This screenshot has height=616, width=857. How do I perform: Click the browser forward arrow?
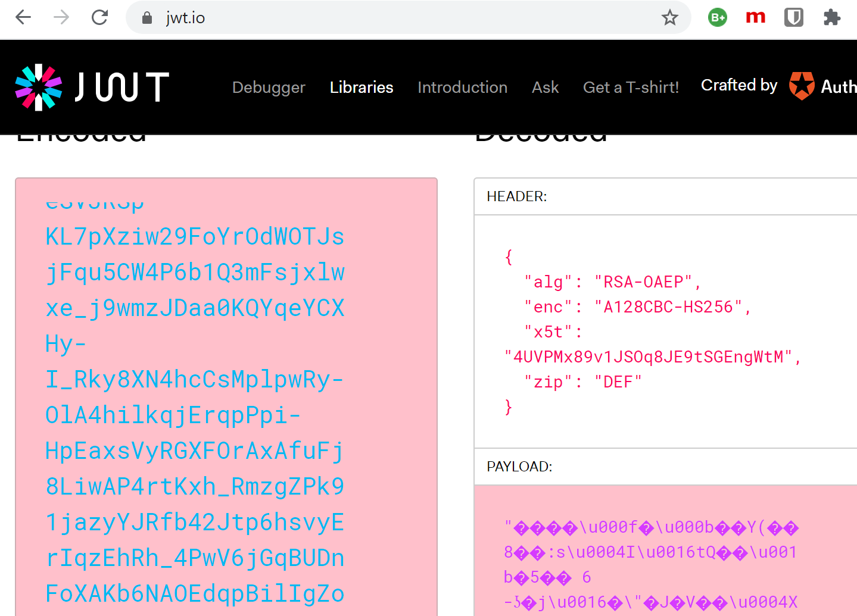tap(61, 17)
